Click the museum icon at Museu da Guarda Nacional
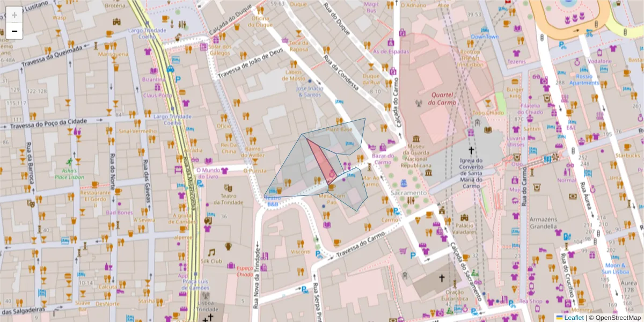This screenshot has height=322, width=644. click(416, 138)
